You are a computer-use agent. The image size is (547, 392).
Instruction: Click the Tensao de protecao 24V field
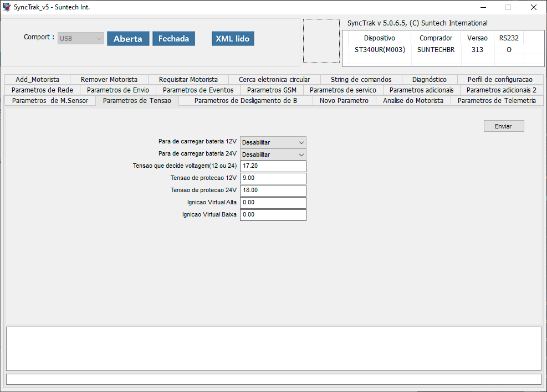(273, 190)
